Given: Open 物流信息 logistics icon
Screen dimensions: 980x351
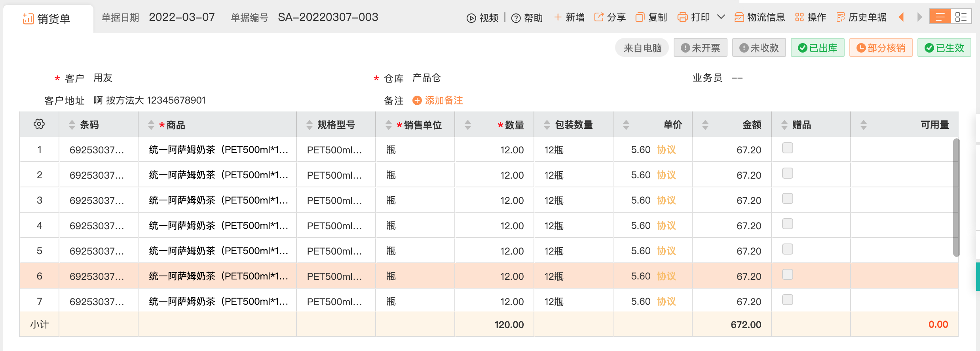Looking at the screenshot, I should [x=739, y=17].
